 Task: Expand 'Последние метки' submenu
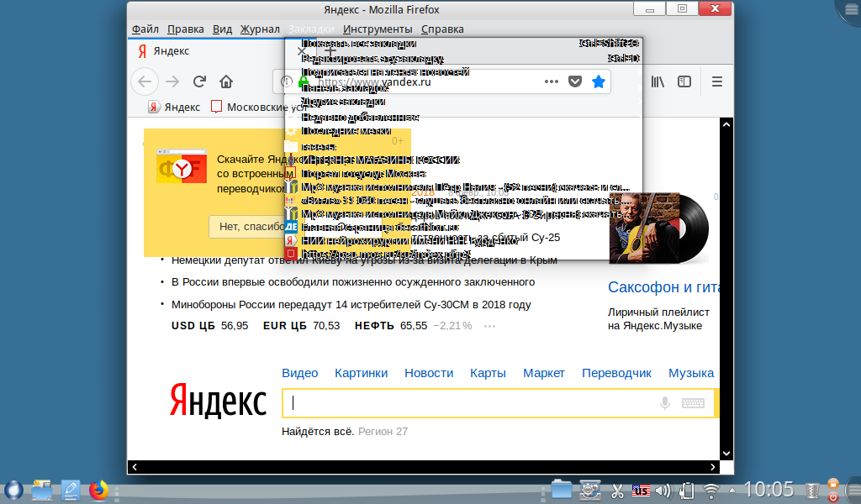463,131
